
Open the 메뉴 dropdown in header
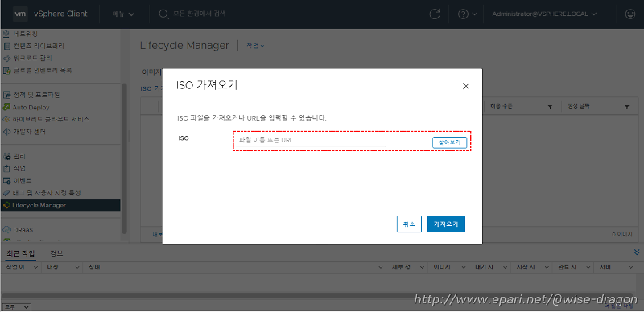click(124, 14)
